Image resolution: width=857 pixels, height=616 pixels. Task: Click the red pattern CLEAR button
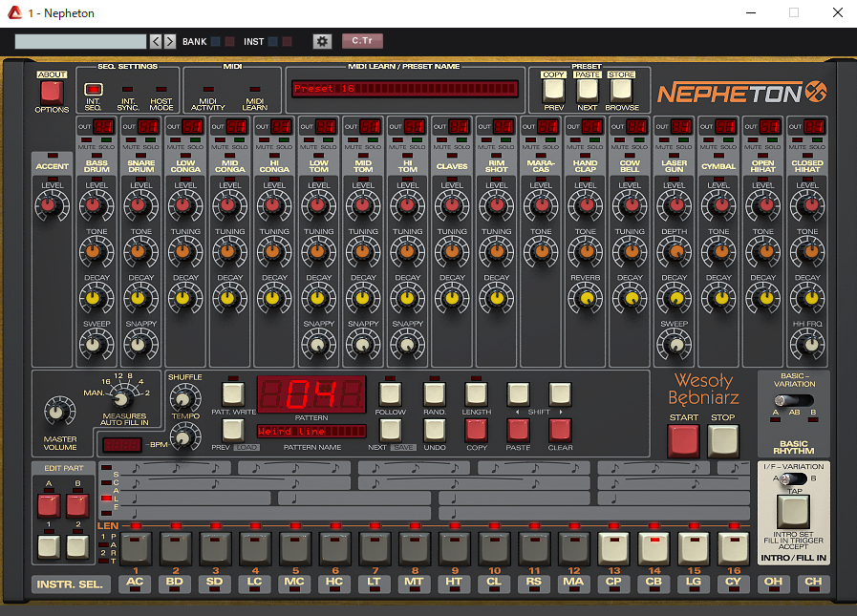560,430
